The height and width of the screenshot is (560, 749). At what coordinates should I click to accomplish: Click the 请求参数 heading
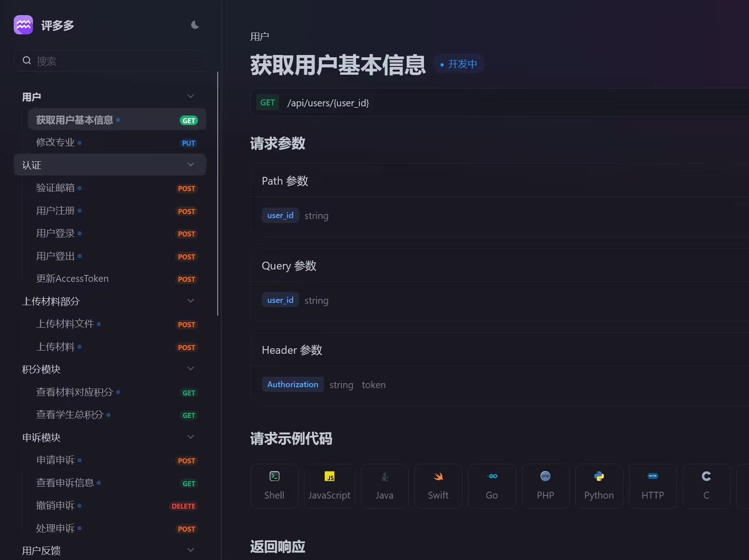(278, 143)
